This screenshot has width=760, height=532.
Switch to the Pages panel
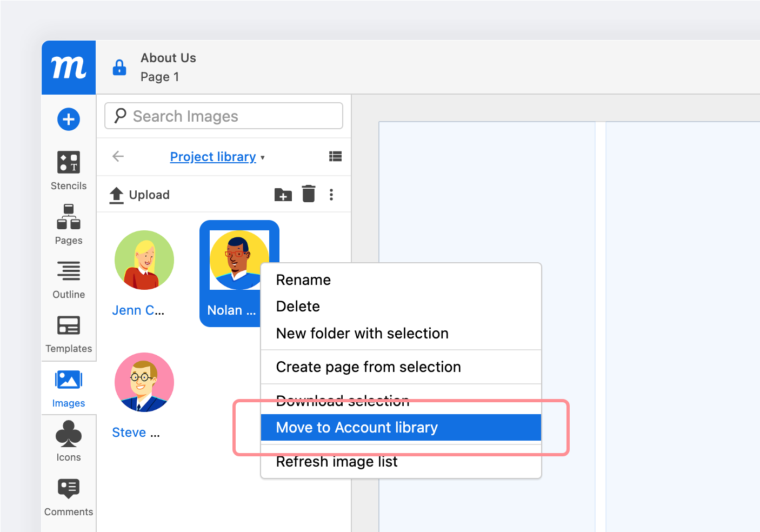pos(68,224)
